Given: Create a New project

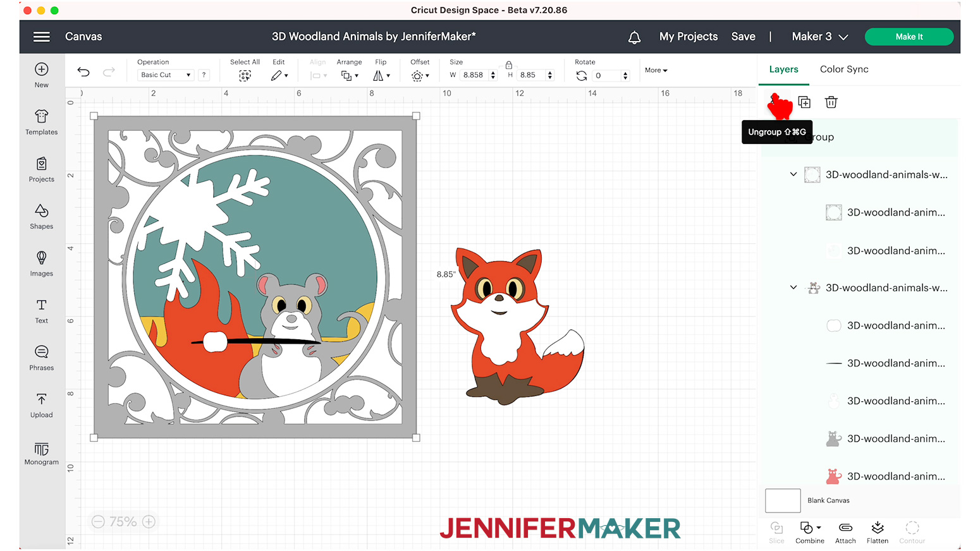Looking at the screenshot, I should 42,75.
